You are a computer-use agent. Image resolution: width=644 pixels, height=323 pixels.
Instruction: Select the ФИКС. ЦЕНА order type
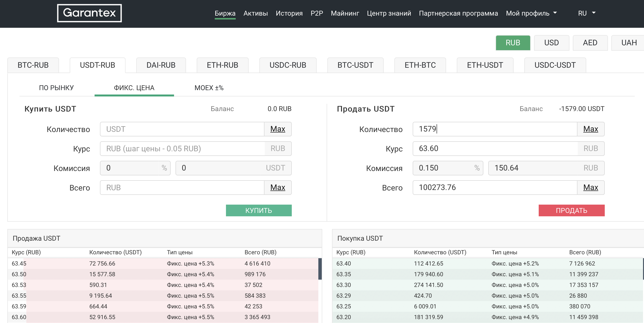(134, 88)
